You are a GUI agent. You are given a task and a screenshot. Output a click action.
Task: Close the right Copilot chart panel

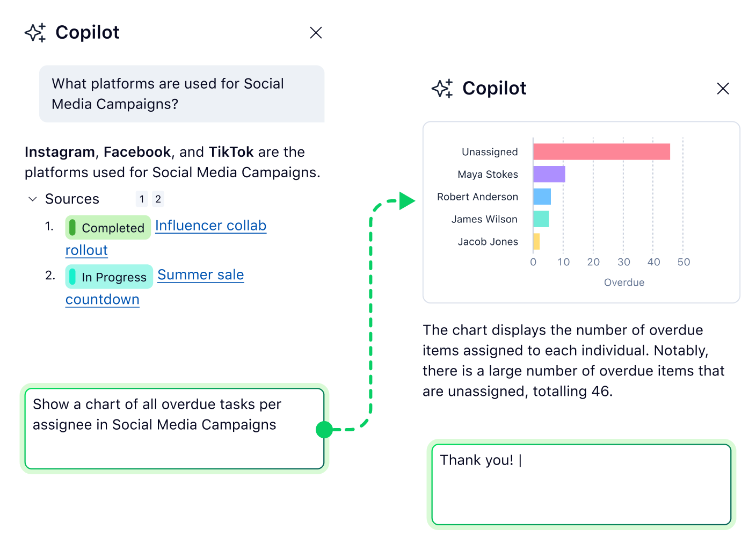point(723,89)
